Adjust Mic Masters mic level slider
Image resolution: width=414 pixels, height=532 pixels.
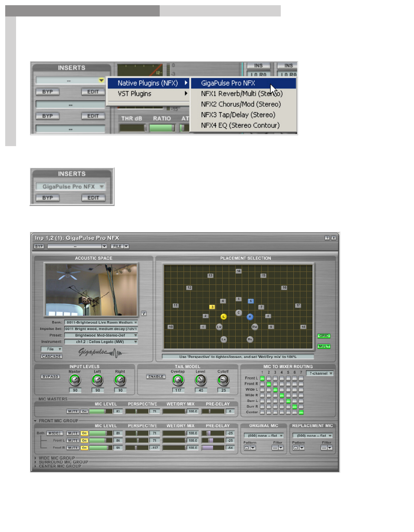point(101,411)
